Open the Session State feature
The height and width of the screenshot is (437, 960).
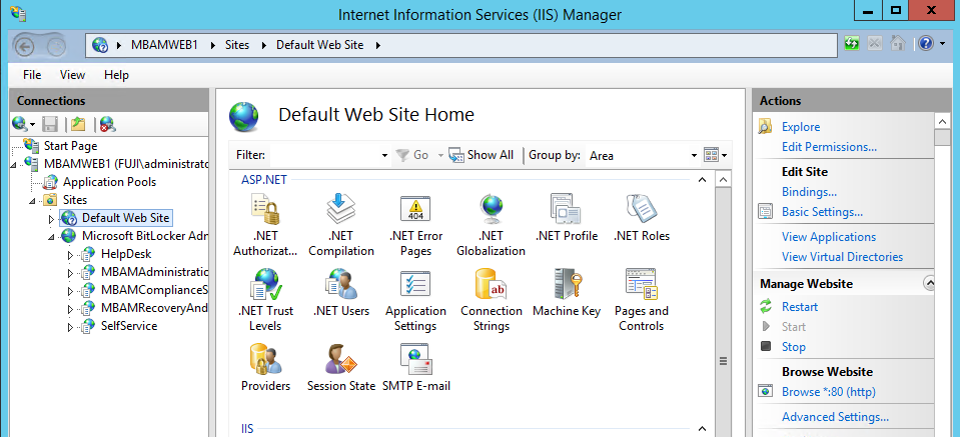pos(341,368)
